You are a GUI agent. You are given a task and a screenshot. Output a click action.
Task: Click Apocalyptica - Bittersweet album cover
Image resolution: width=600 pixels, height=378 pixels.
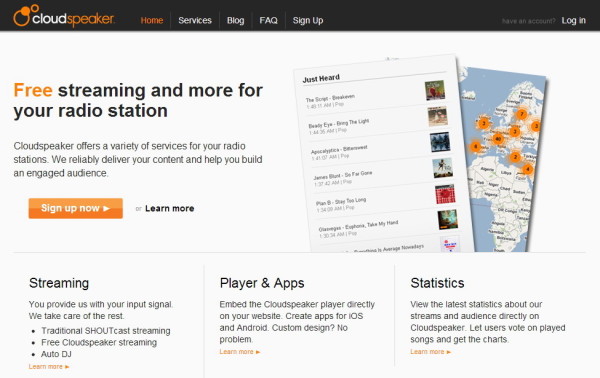(440, 142)
